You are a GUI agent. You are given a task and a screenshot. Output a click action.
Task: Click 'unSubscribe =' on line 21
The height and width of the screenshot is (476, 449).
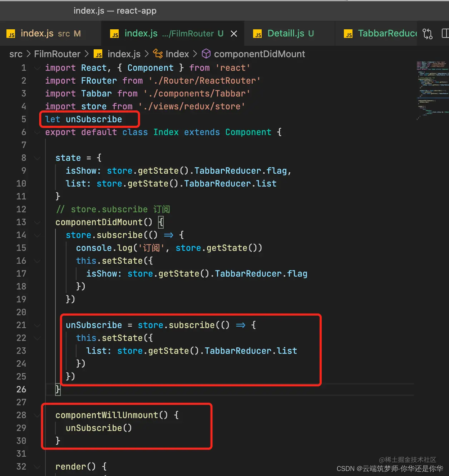99,325
